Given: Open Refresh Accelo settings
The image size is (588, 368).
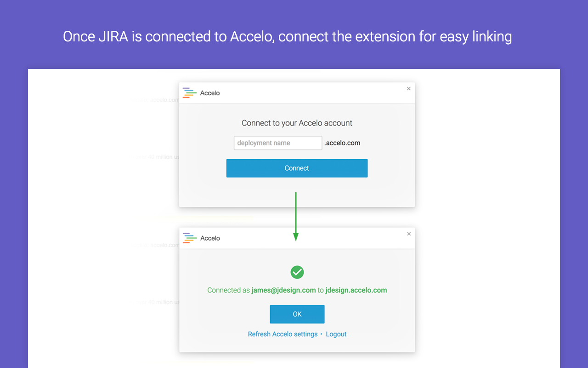Looking at the screenshot, I should point(283,334).
